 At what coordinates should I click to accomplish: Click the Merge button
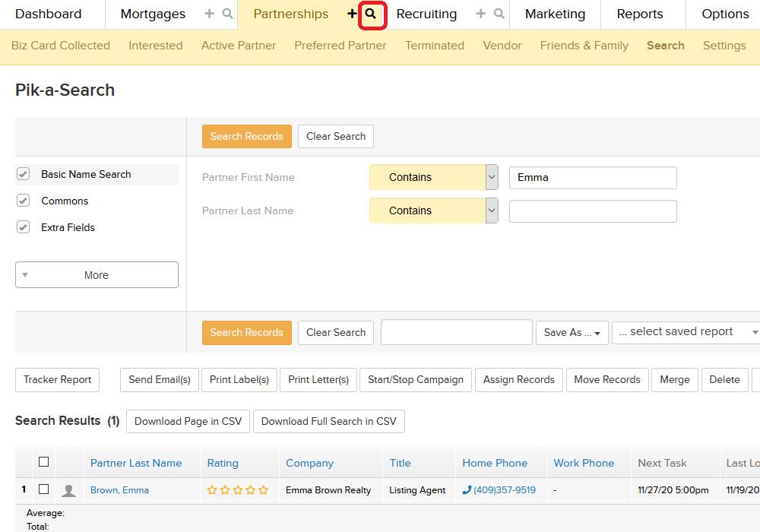click(675, 380)
